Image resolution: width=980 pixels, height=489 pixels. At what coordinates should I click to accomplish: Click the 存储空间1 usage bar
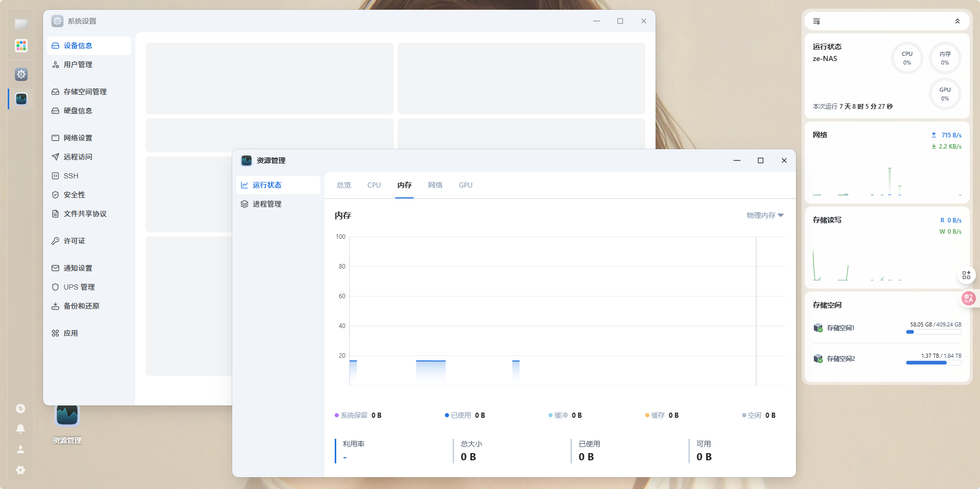[933, 332]
